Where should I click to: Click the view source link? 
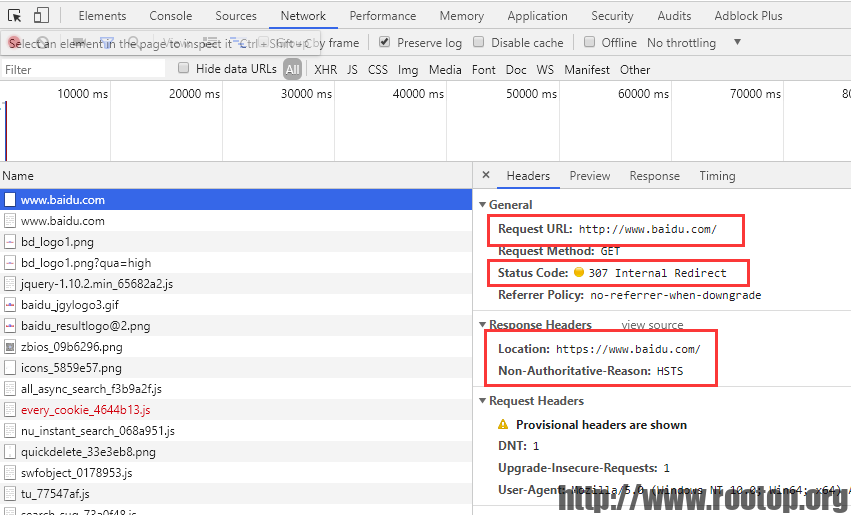[652, 325]
